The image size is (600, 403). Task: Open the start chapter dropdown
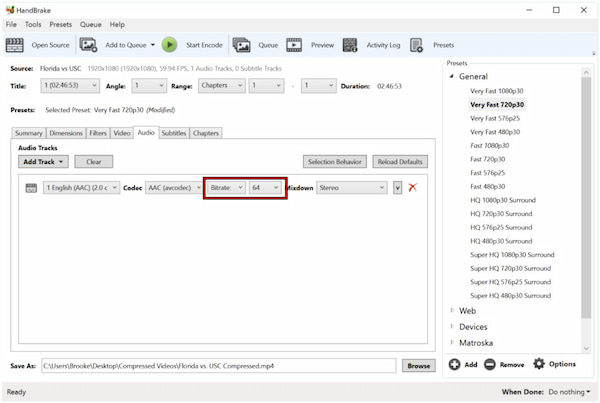[266, 85]
